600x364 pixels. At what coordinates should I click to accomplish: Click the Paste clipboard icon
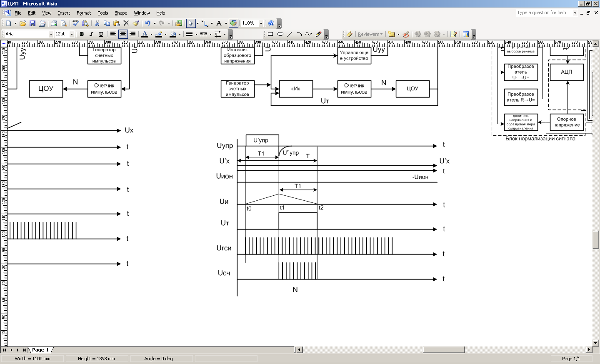coord(117,23)
